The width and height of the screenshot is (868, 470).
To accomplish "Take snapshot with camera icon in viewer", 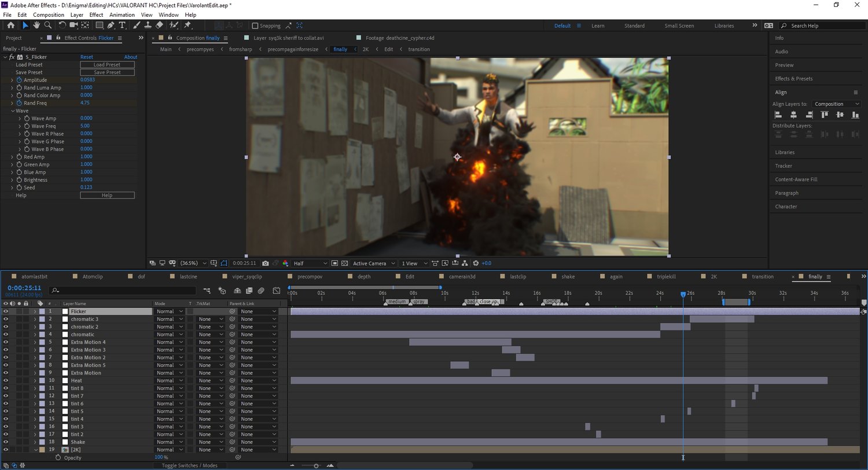I will click(x=265, y=263).
